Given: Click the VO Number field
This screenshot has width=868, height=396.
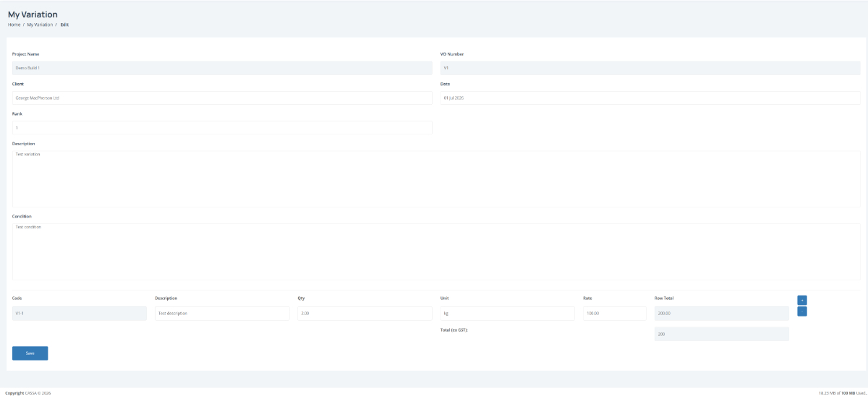Looking at the screenshot, I should pyautogui.click(x=650, y=68).
